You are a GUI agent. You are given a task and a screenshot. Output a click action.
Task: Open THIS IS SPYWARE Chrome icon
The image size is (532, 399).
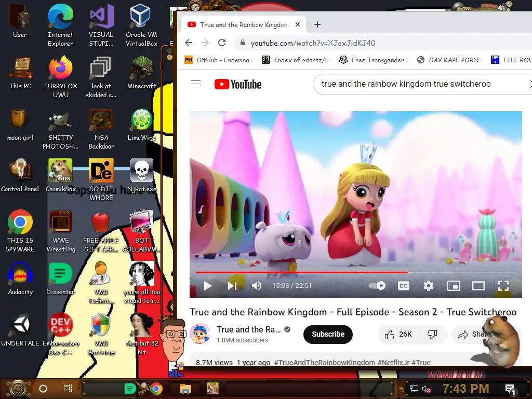tap(20, 231)
